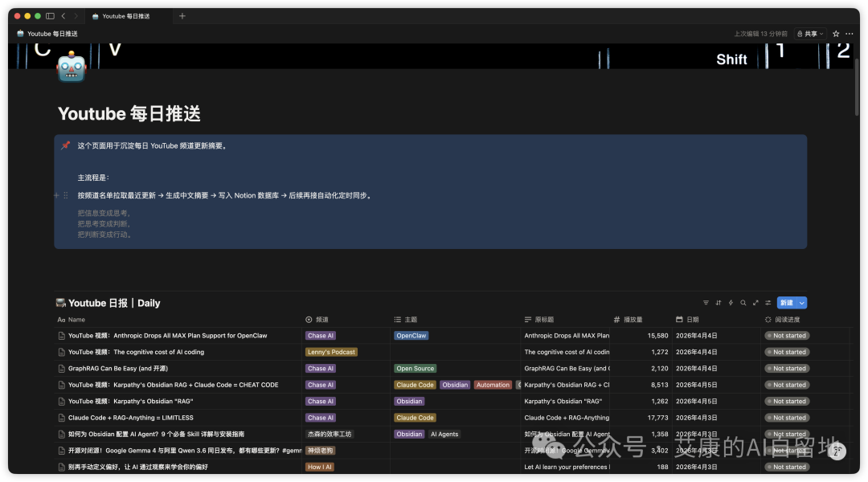Toggle the sidebar with the panel icon
This screenshot has width=868, height=482.
click(x=50, y=16)
